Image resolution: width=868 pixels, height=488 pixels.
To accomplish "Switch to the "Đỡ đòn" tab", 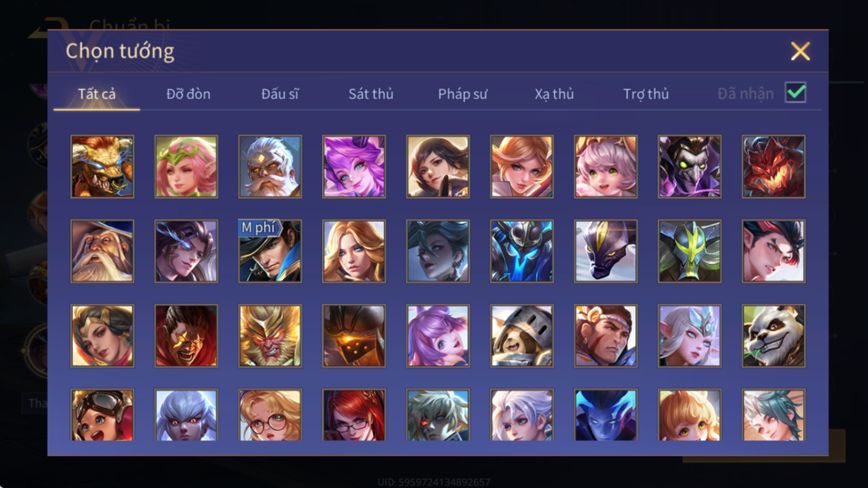I will (188, 94).
